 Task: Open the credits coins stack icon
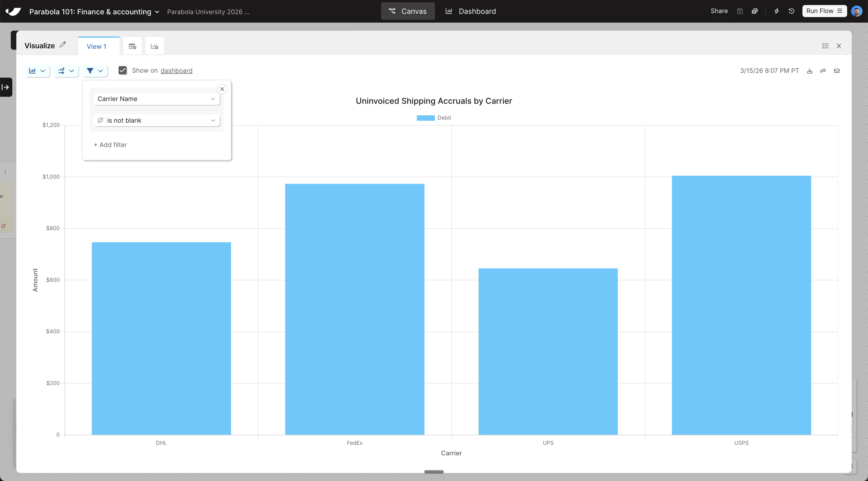click(754, 11)
